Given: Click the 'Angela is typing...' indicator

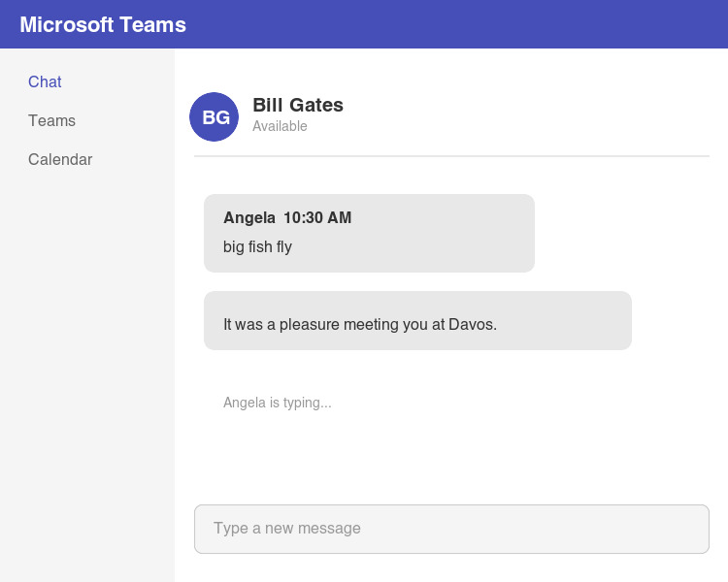Looking at the screenshot, I should point(278,403).
